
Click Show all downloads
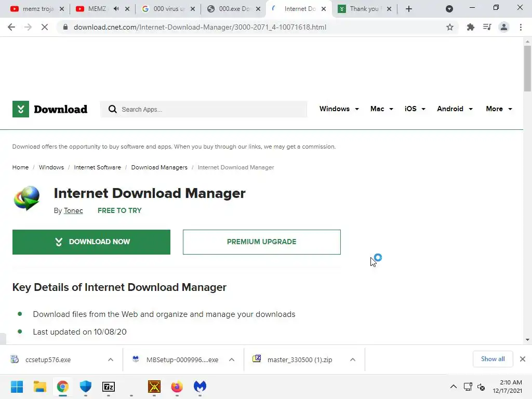(x=493, y=359)
